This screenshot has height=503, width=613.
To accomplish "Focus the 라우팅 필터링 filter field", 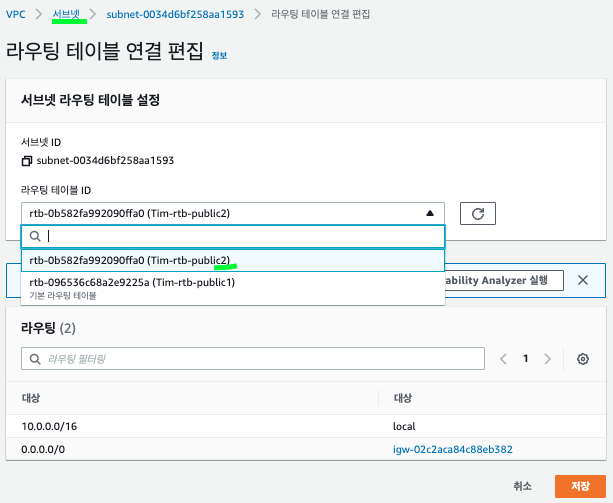I will [x=253, y=358].
